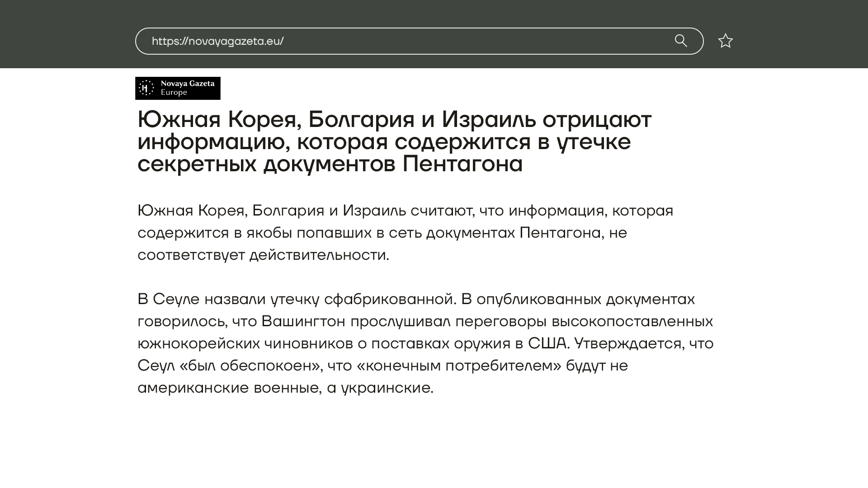The image size is (868, 488).
Task: Click the word Europe in the logo
Action: (174, 93)
